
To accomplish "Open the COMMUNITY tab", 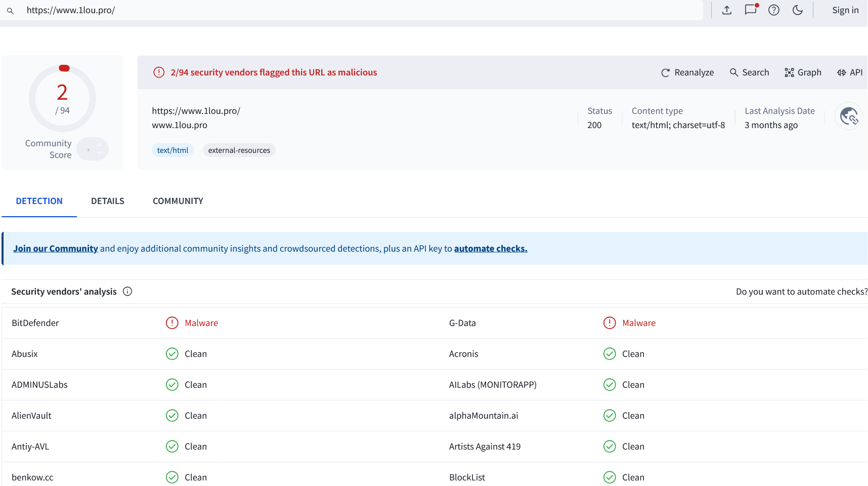I will click(178, 201).
